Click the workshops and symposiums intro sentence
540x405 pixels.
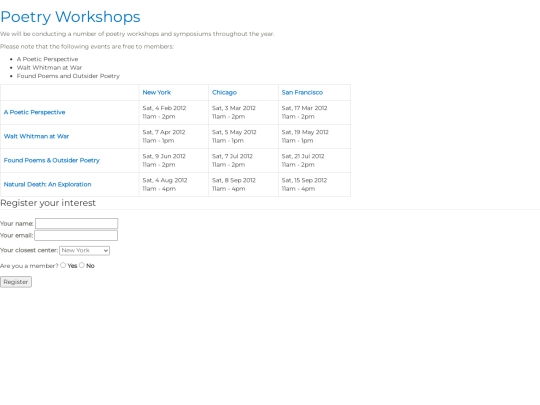pos(137,34)
